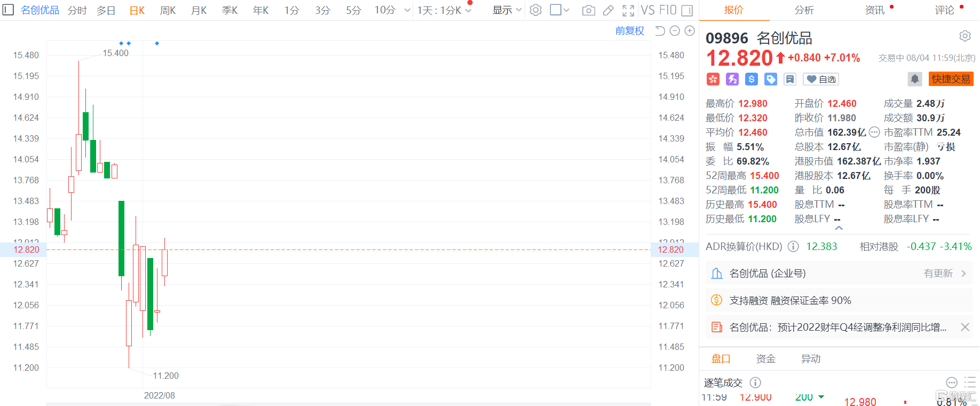Switch to 资金 capital flow tab
980x406 pixels.
click(x=765, y=359)
